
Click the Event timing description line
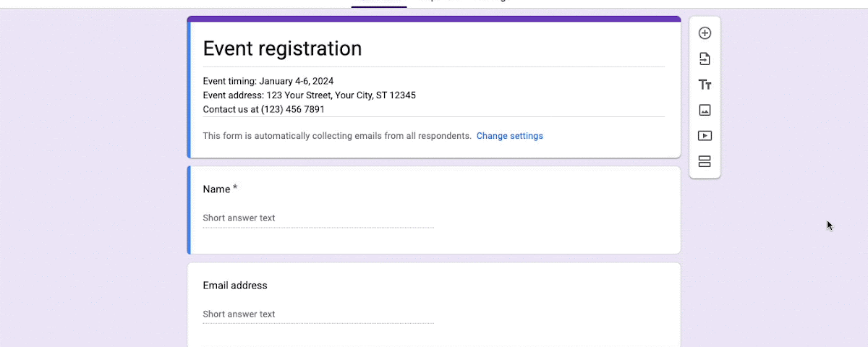click(268, 81)
